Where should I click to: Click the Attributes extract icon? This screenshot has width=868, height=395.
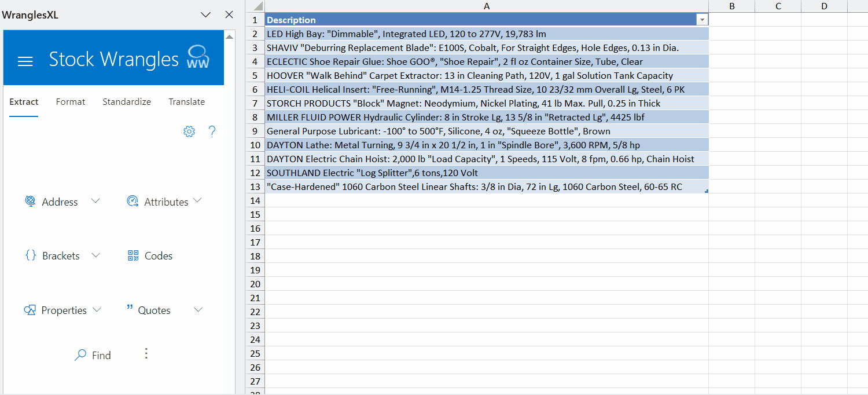click(x=133, y=201)
